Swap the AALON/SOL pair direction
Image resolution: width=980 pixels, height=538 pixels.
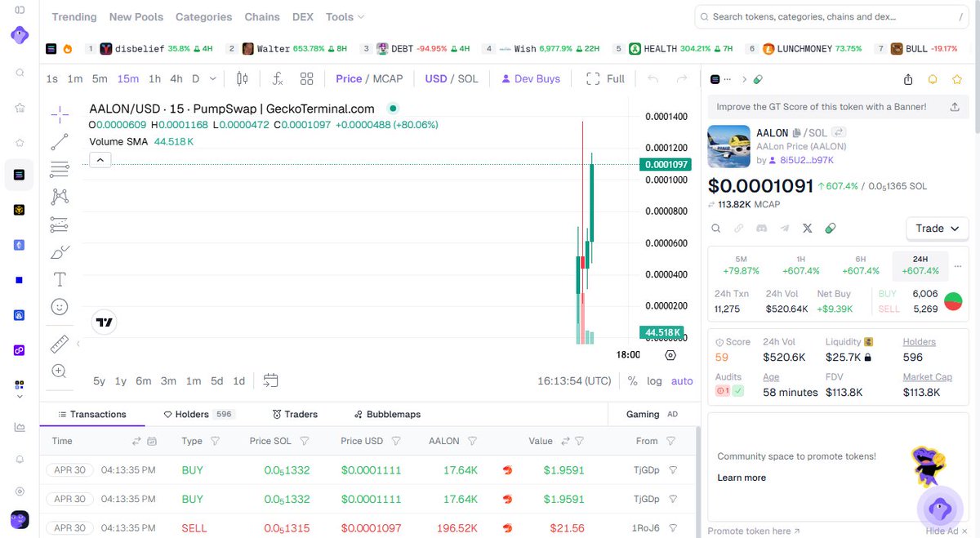click(x=839, y=132)
